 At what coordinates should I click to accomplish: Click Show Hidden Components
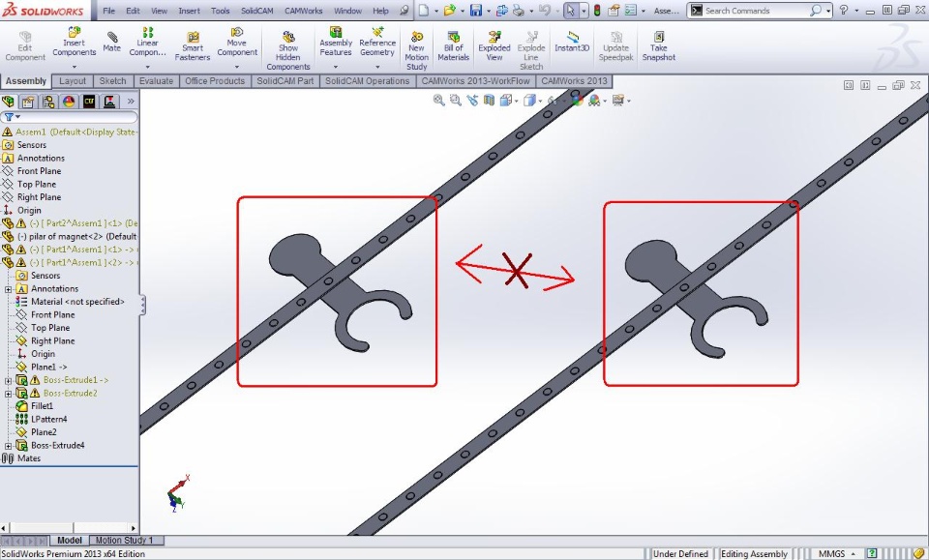(x=288, y=51)
